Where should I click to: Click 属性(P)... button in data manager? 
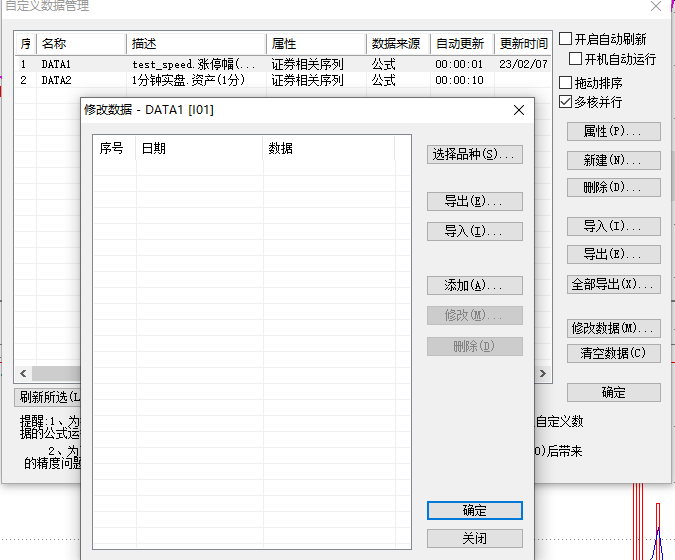coord(613,131)
